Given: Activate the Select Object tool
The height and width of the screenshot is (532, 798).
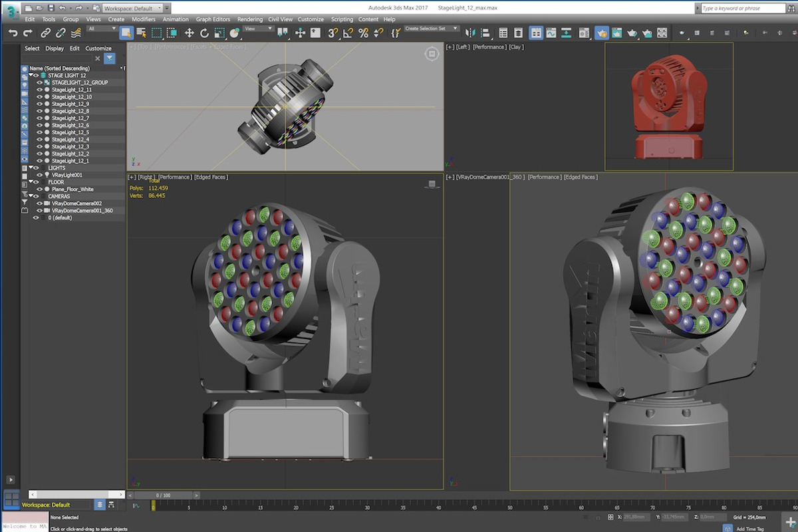Looking at the screenshot, I should [x=126, y=33].
